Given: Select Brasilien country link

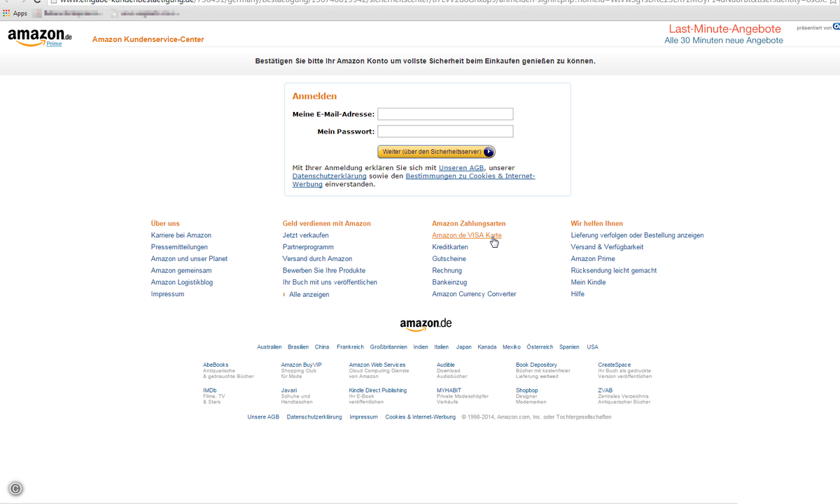Looking at the screenshot, I should point(298,347).
